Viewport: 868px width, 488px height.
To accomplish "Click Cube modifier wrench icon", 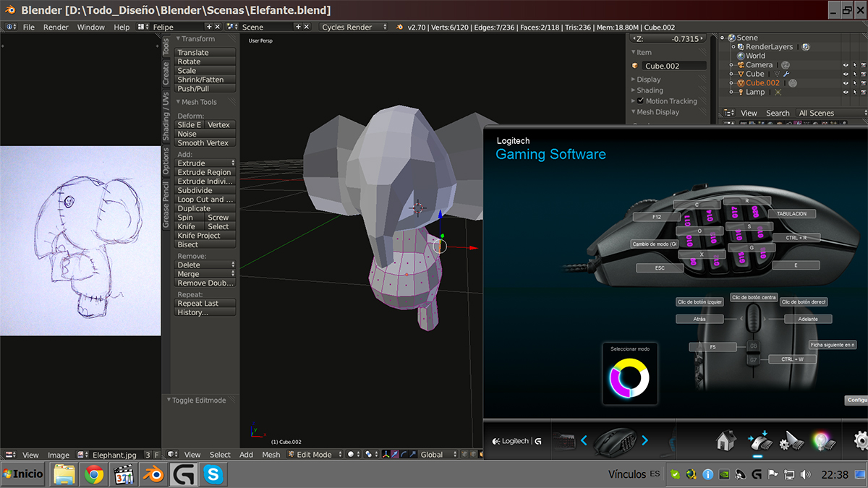I will [786, 74].
